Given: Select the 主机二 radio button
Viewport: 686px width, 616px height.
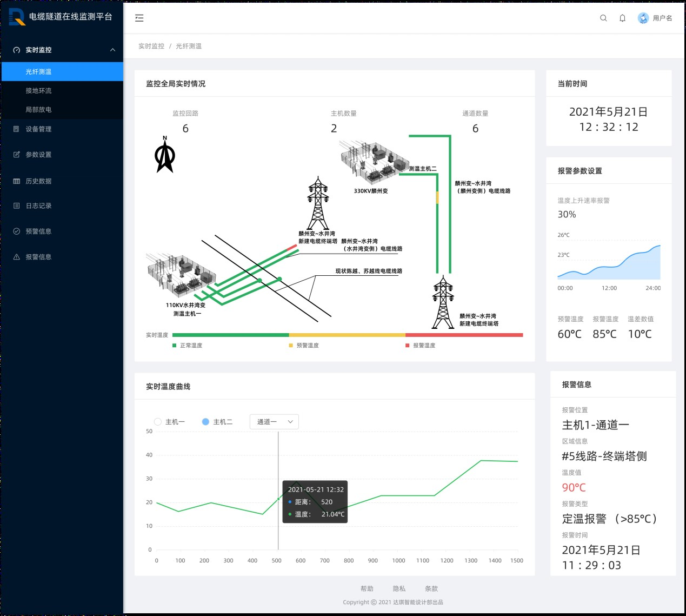Looking at the screenshot, I should [x=205, y=422].
